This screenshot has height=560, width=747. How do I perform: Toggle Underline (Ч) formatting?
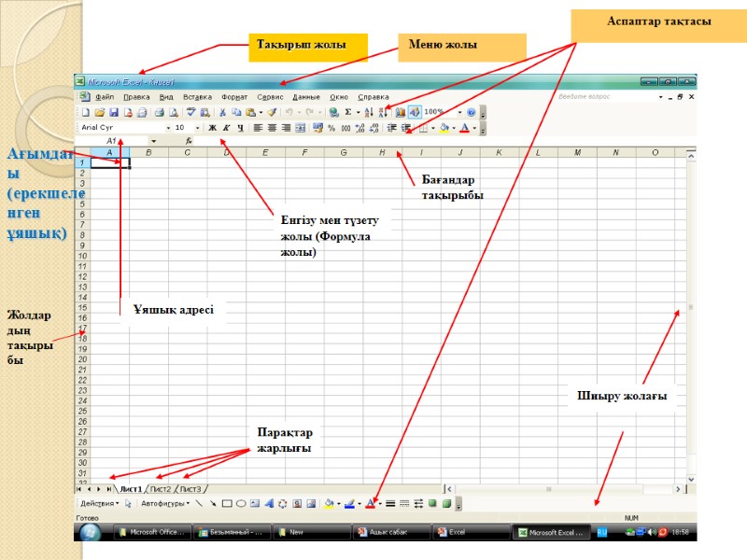click(x=241, y=128)
